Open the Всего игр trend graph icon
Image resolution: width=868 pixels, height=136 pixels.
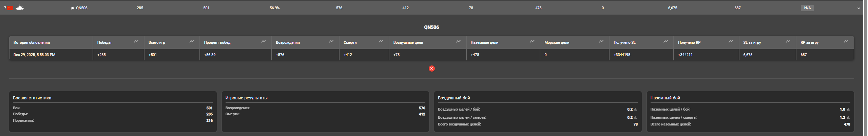point(192,41)
